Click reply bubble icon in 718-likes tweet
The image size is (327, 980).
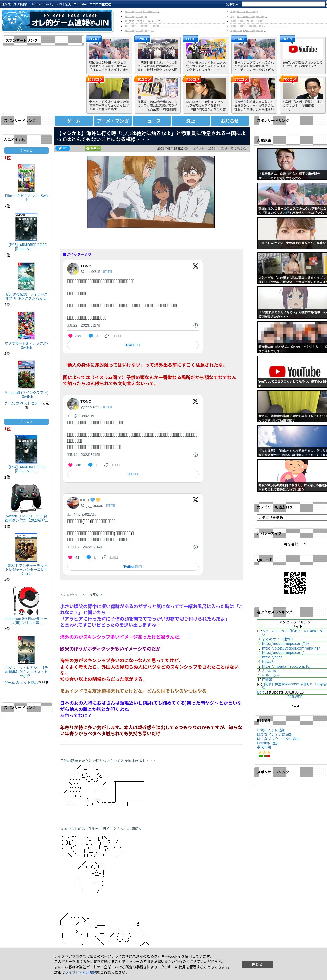(x=90, y=465)
